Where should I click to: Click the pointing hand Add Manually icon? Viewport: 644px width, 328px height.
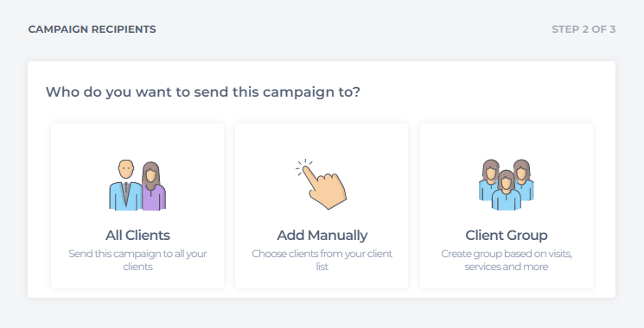tap(322, 184)
